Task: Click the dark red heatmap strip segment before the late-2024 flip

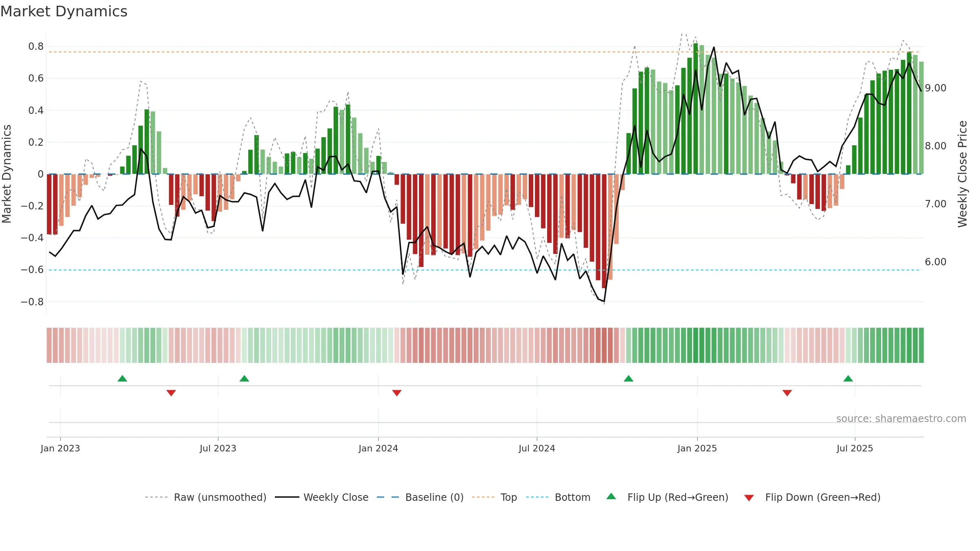Action: click(604, 345)
